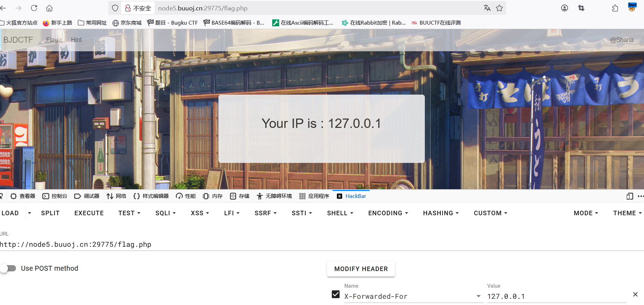Open the 性能 performance devtools tab
Image resolution: width=644 pixels, height=305 pixels.
coord(186,196)
